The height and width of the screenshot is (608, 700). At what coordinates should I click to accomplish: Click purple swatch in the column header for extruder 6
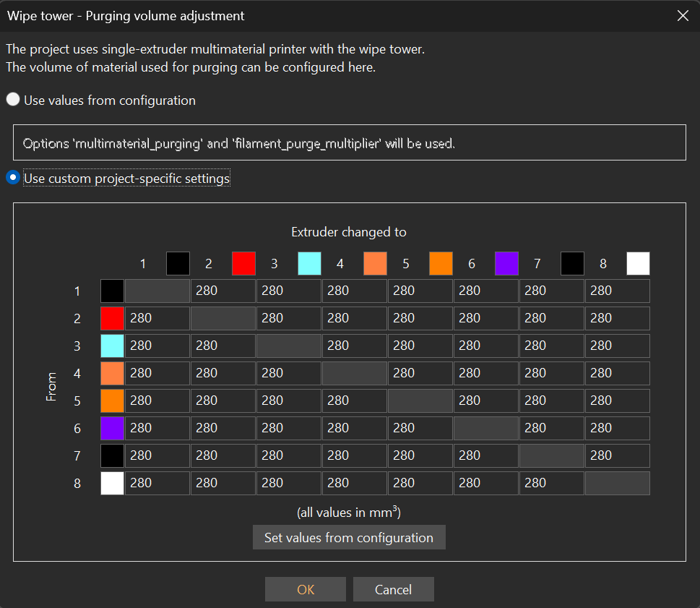pos(506,264)
